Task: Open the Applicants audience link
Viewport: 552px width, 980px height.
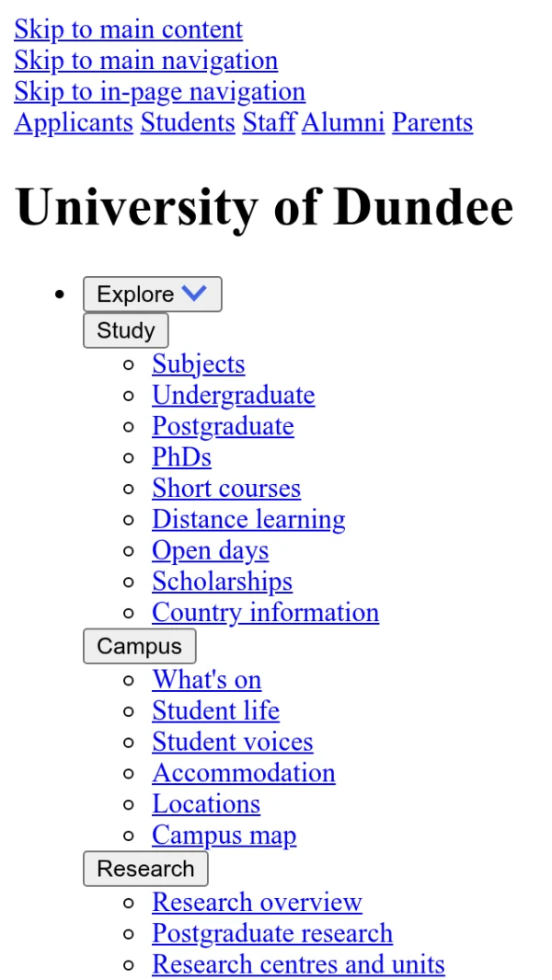Action: coord(74,123)
